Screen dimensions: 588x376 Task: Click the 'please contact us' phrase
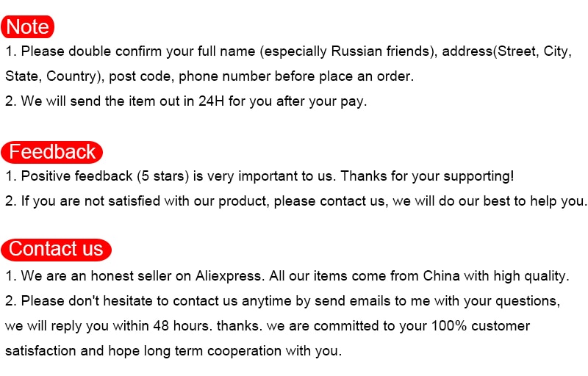(x=329, y=201)
